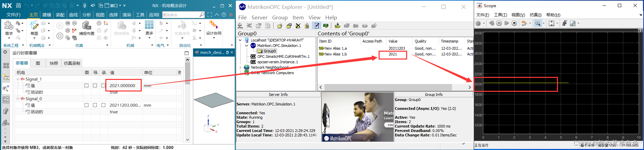Image resolution: width=644 pixels, height=150 pixels.
Task: Collapse the Signal_1 tree node
Action: point(18,79)
